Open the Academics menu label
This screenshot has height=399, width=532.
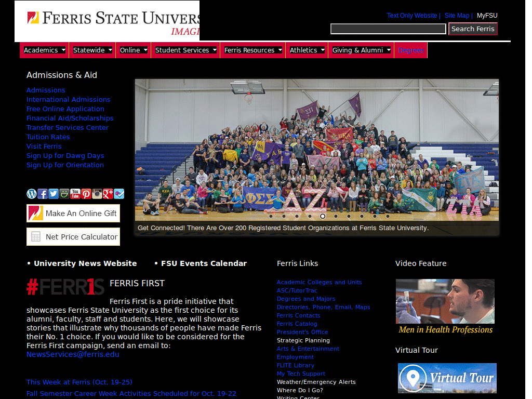41,50
